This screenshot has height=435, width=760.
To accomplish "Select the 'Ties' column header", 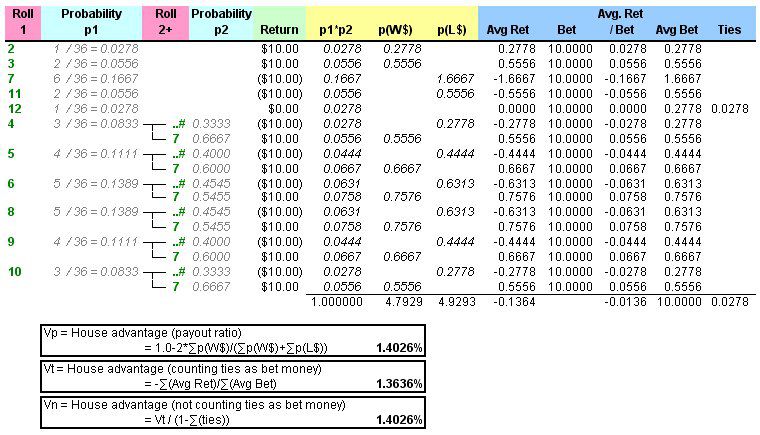I will coord(729,30).
